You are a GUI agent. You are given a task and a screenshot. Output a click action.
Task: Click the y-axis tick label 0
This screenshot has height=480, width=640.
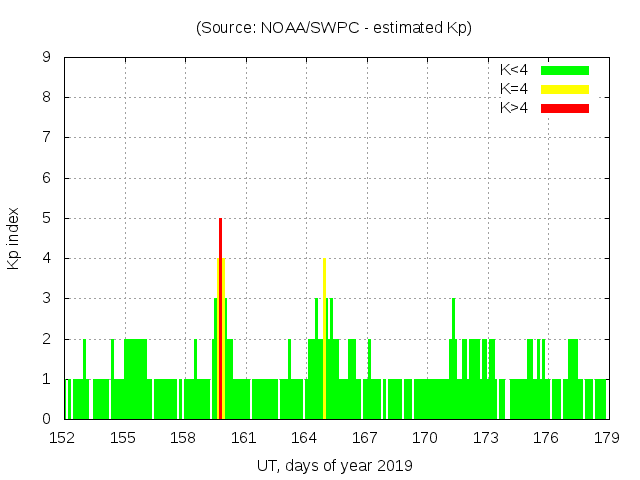point(47,419)
